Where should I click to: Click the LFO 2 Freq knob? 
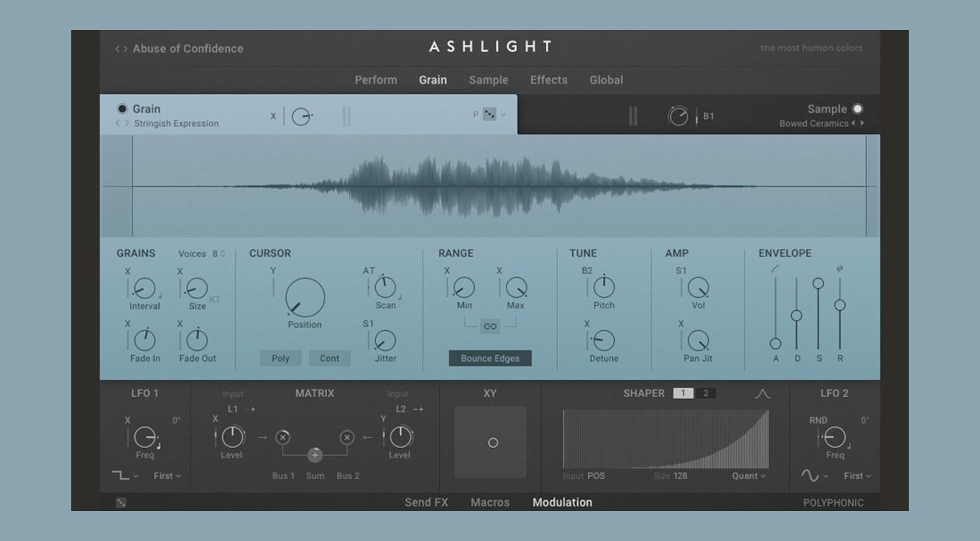coord(834,437)
